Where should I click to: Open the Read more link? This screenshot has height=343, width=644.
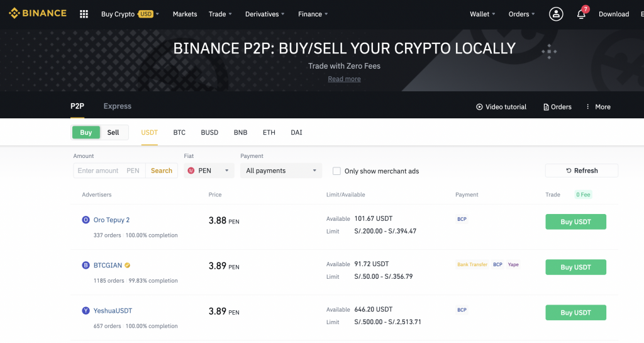tap(344, 79)
